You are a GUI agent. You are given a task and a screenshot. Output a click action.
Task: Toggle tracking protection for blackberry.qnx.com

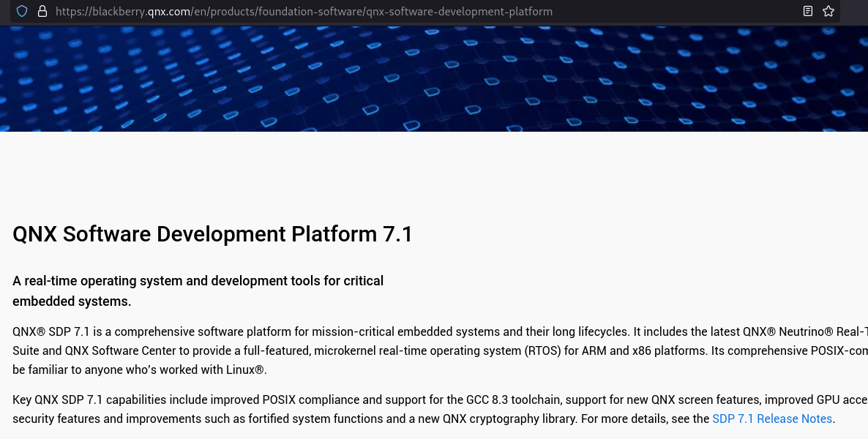tap(21, 11)
